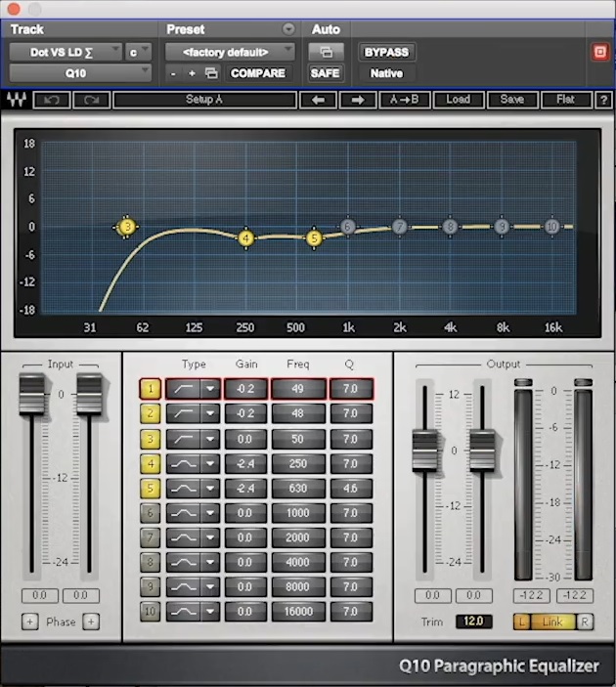Go to next preset with right arrow
The image size is (616, 687).
(x=358, y=100)
